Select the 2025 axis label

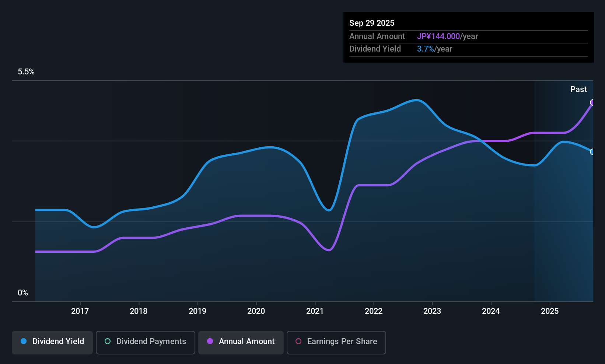[x=550, y=311]
